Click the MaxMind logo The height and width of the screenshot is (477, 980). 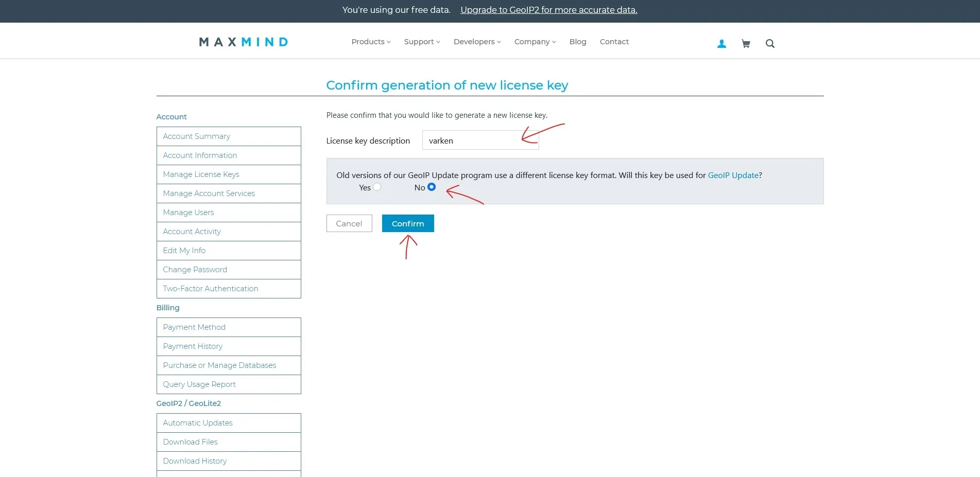pos(243,42)
